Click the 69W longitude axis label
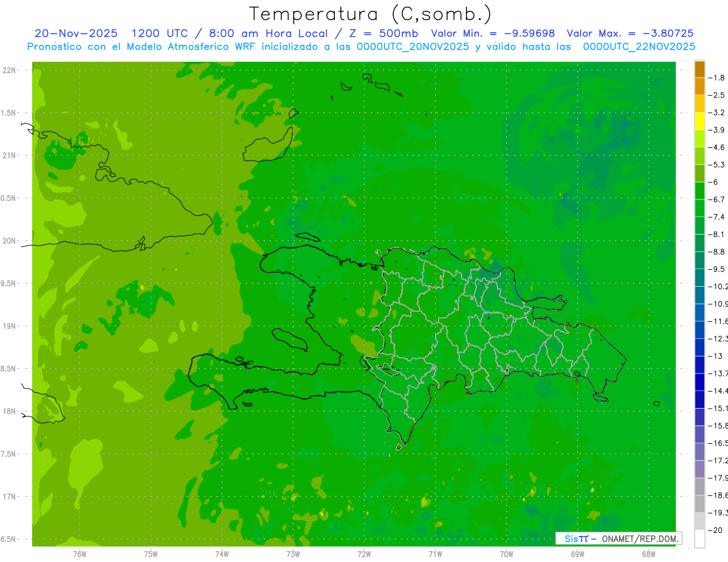 [578, 554]
